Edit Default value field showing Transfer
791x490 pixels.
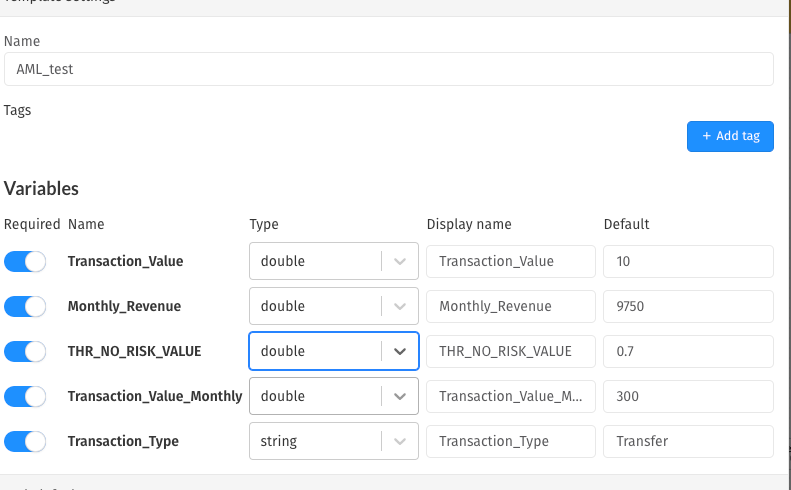(688, 442)
